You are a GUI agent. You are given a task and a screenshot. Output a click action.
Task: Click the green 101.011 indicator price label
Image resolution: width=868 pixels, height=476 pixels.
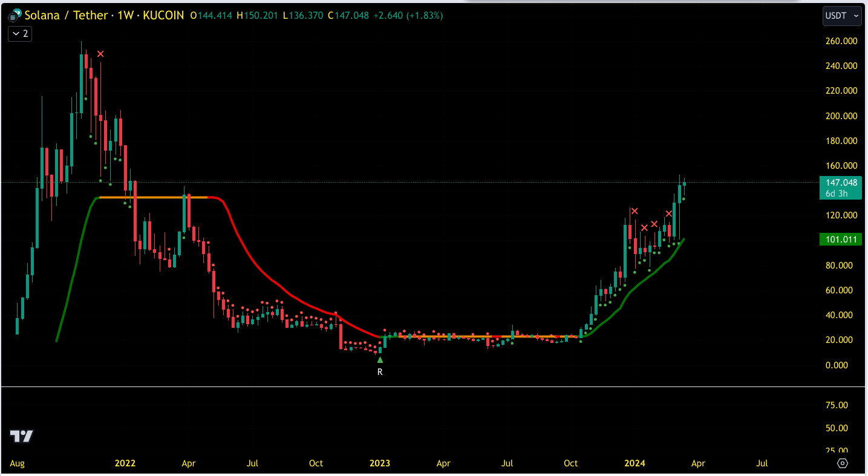[840, 240]
